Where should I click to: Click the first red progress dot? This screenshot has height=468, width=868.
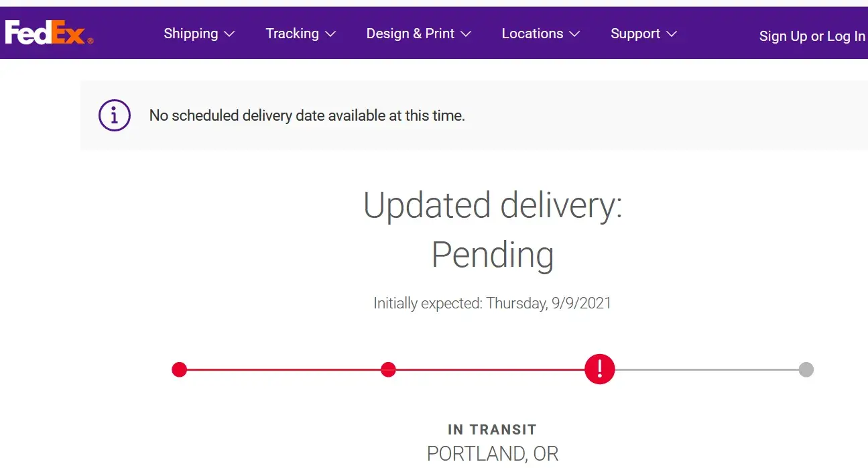[x=179, y=369]
